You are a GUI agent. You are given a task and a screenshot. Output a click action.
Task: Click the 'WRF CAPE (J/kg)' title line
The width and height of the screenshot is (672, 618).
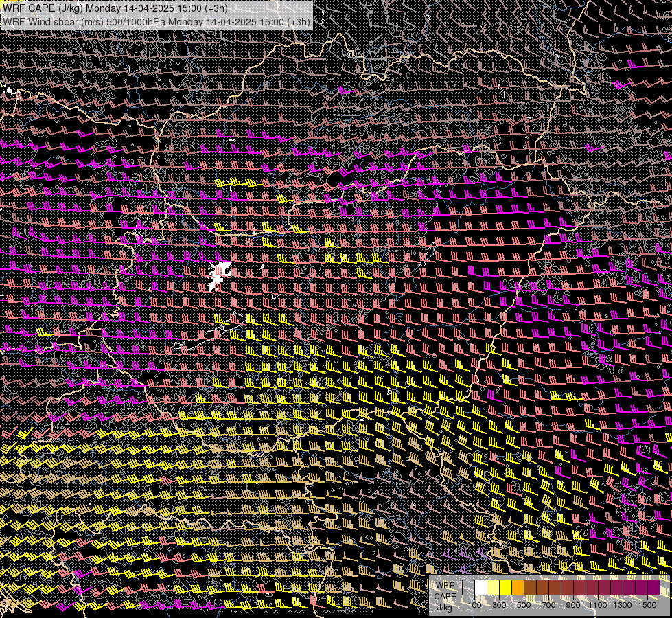(115, 8)
